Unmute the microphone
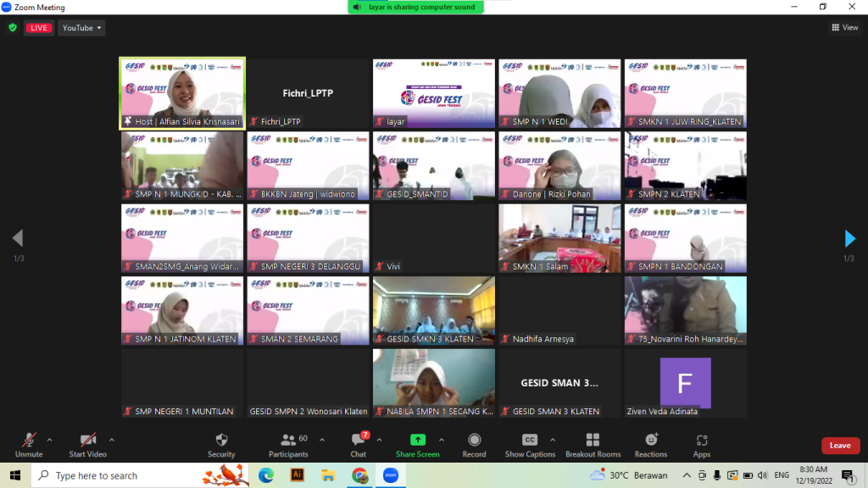The width and height of the screenshot is (868, 488). click(x=28, y=441)
